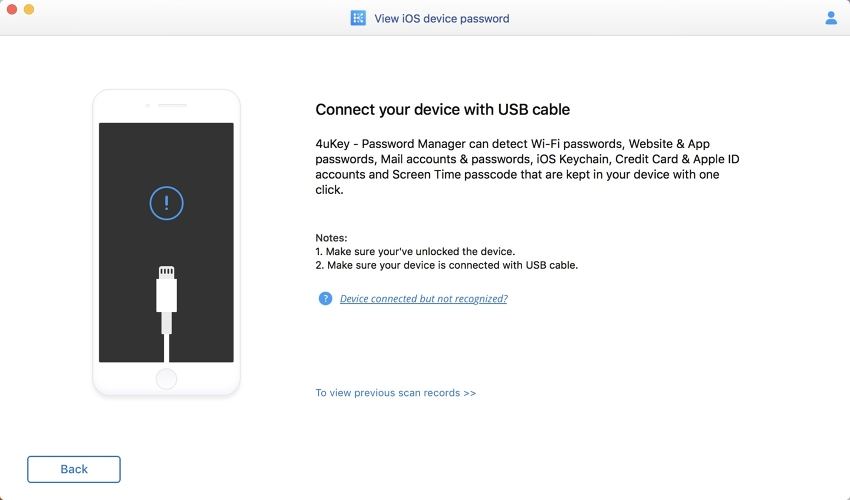Click the user account profile icon
Image resolution: width=850 pixels, height=500 pixels.
(x=830, y=18)
